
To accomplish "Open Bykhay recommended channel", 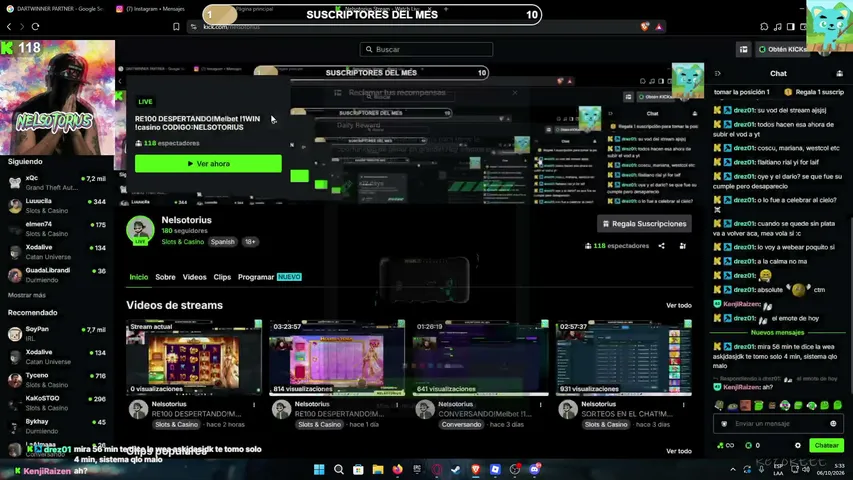I will [x=57, y=426].
